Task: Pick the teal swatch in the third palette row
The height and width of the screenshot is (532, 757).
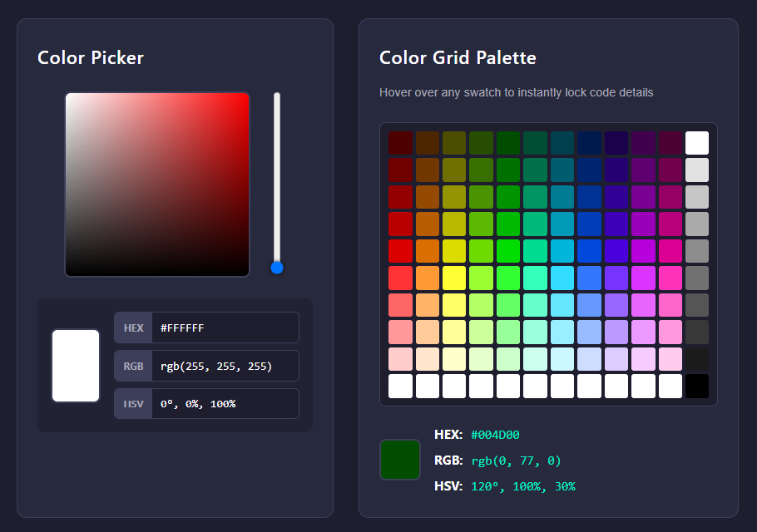Action: (x=562, y=197)
